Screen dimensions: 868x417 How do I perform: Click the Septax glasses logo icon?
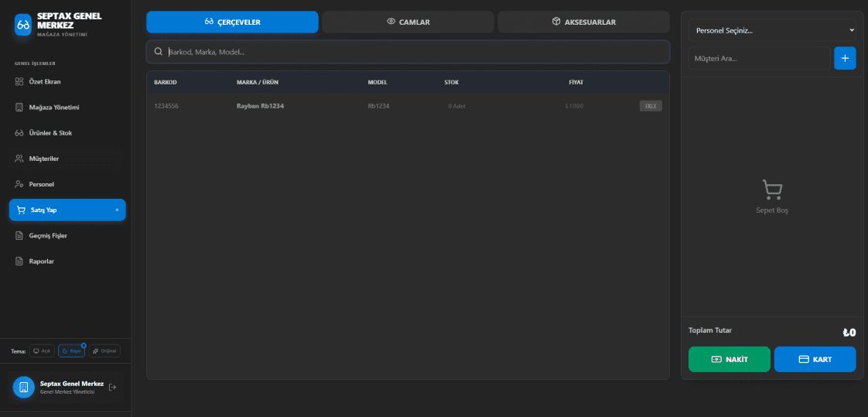pyautogui.click(x=23, y=24)
